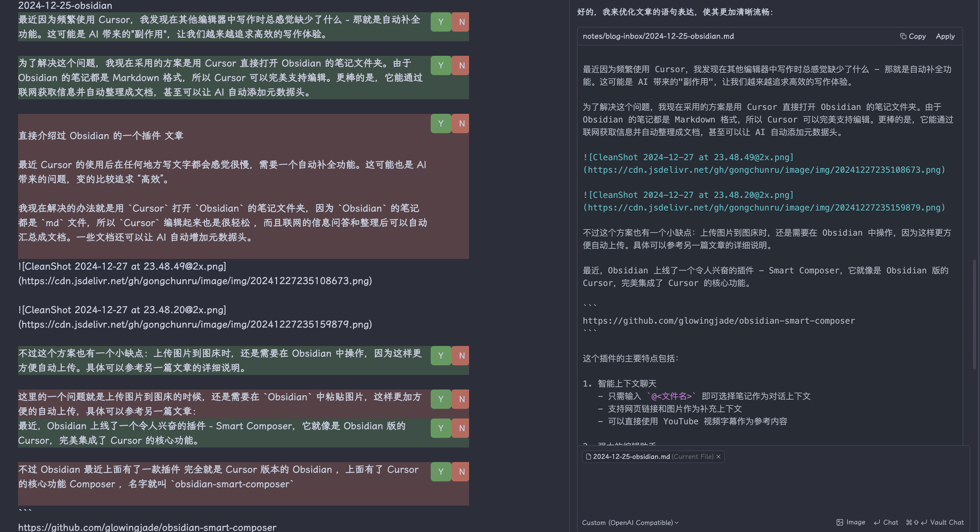The height and width of the screenshot is (532, 980).
Task: Start a Vault Chat with the shortcut button
Action: click(x=935, y=522)
